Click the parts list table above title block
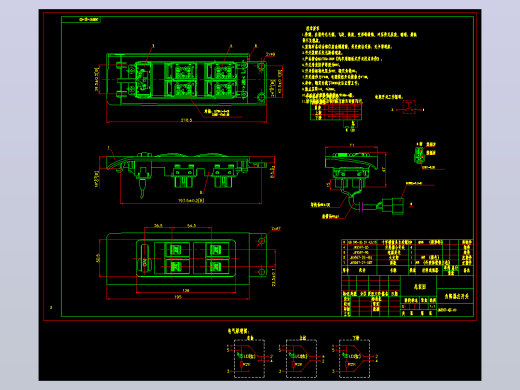Screen dimensions: 520x390 407,257
